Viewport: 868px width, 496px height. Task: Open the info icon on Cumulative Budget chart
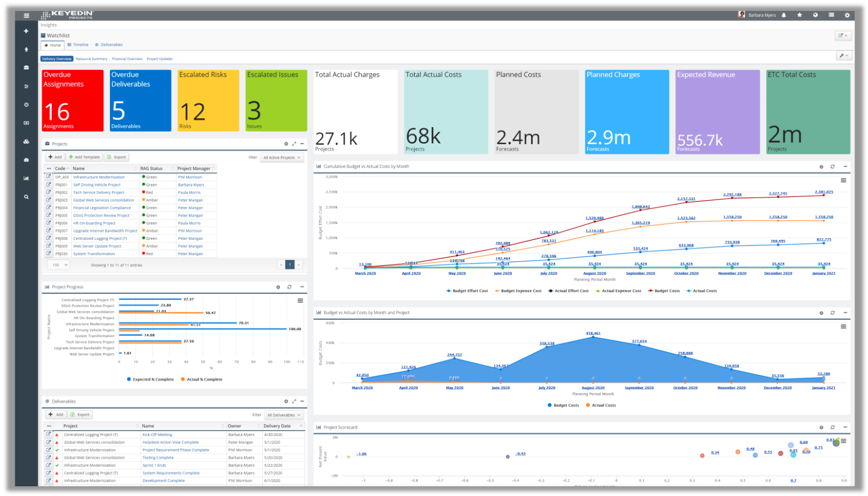pos(821,166)
